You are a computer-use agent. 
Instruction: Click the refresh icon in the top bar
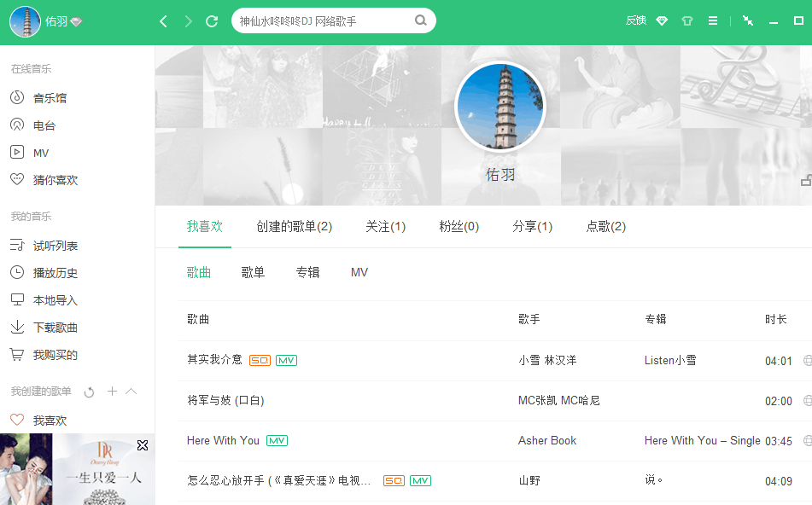pos(212,21)
